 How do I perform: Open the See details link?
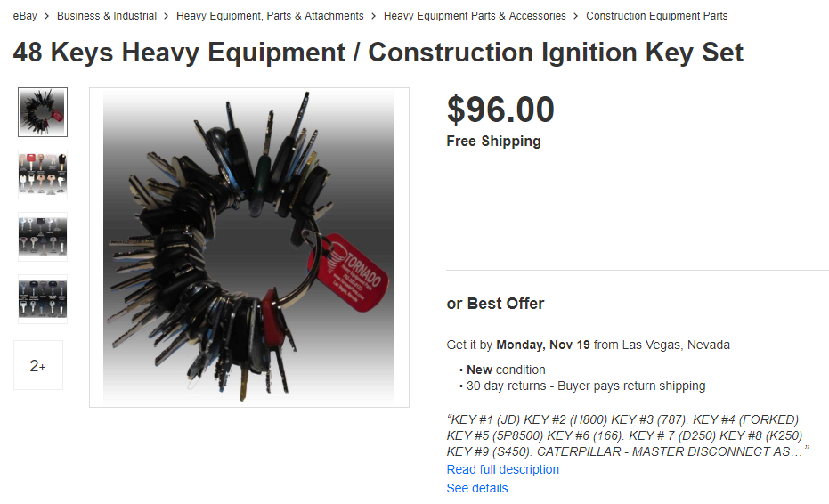tap(477, 488)
